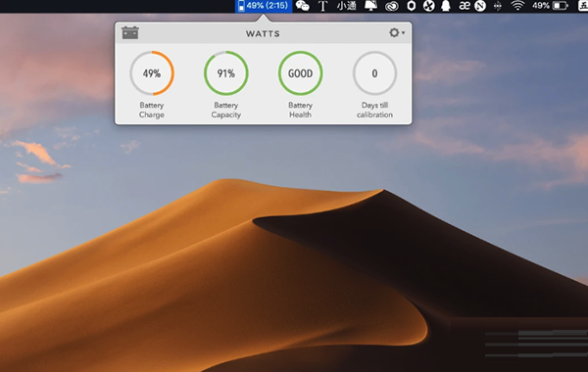Viewport: 588px width, 372px height.
Task: Click the battery icon in Watts header
Action: coord(130,33)
